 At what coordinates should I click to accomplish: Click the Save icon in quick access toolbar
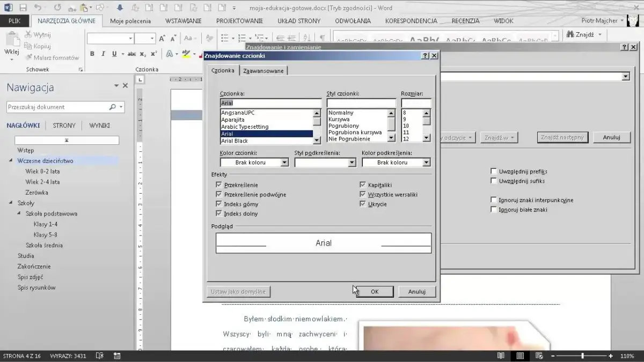coord(23,8)
